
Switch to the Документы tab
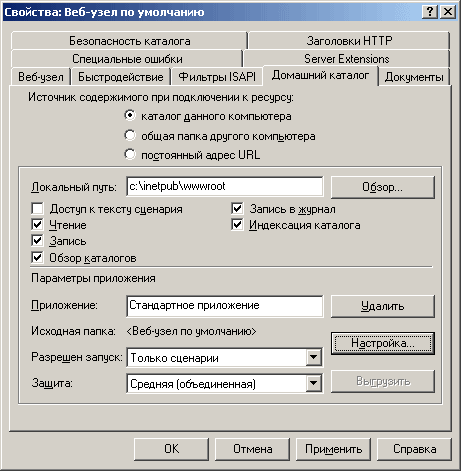pos(414,77)
